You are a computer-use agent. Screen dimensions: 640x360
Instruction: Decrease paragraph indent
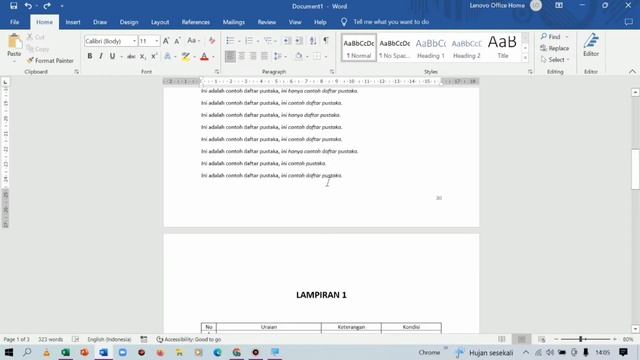287,40
